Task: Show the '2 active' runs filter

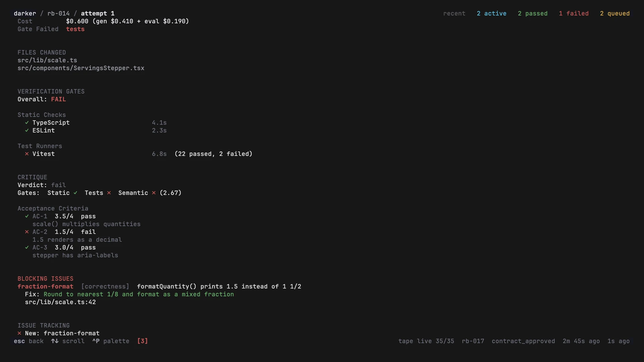Action: 491,13
